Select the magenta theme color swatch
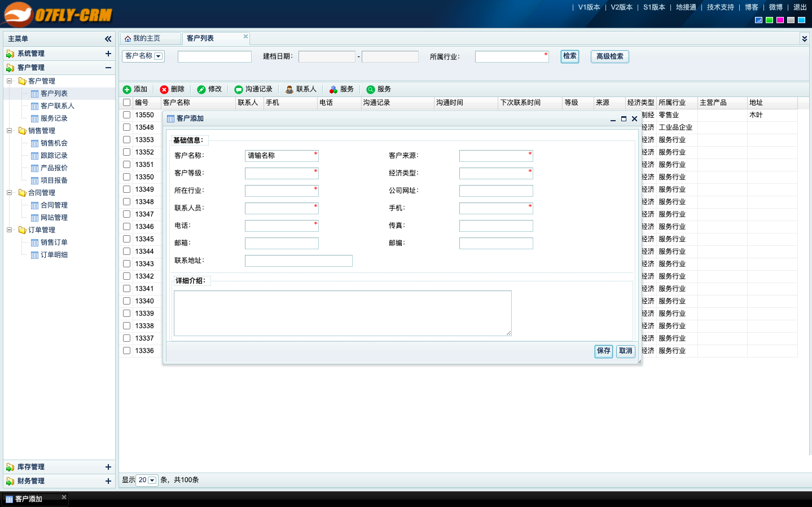Viewport: 812px width, 507px height. click(780, 20)
